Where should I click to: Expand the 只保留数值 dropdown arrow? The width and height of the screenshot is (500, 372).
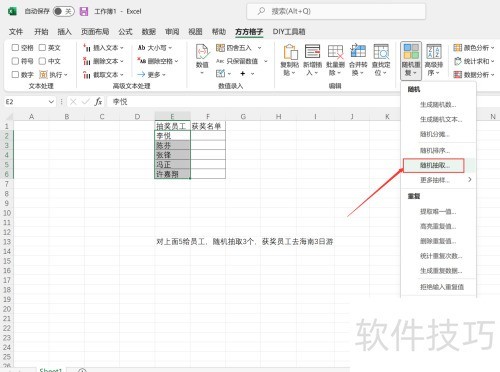(266, 61)
